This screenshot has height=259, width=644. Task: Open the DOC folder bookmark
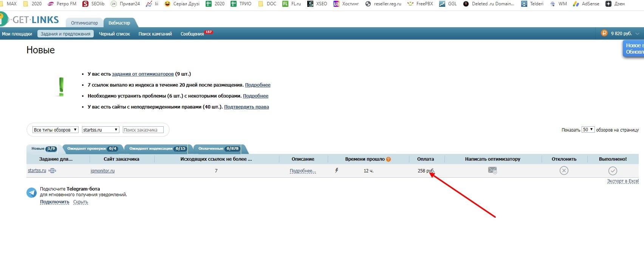267,4
